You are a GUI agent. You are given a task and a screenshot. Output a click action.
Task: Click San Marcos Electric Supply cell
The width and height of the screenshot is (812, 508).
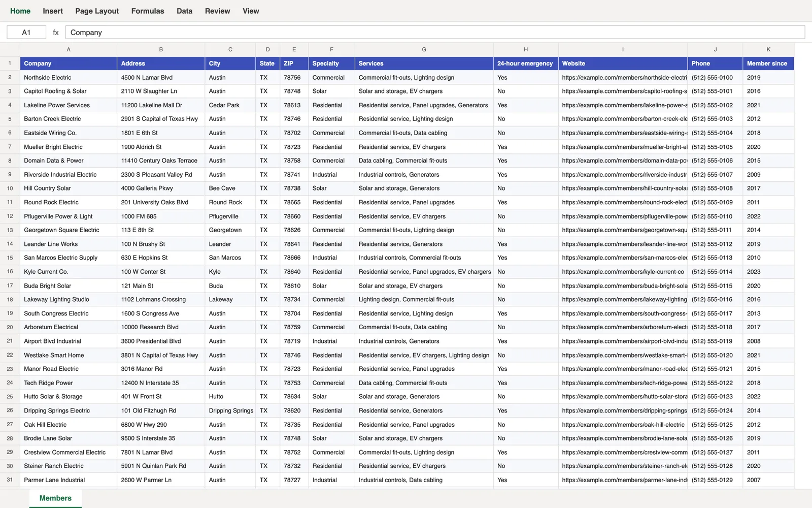pos(69,258)
